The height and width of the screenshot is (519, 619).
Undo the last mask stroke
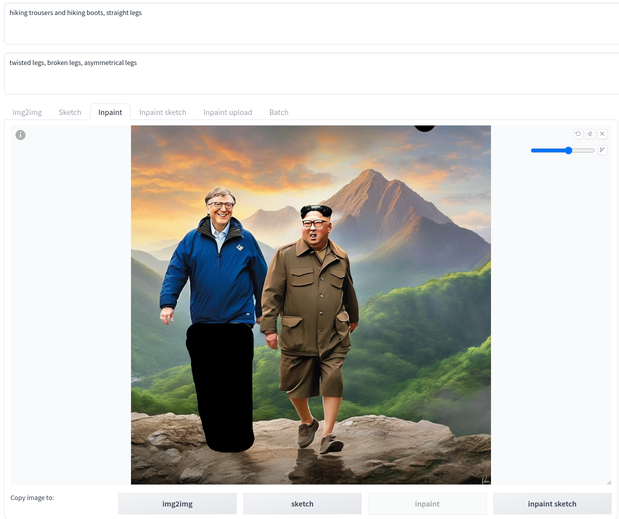pos(578,134)
